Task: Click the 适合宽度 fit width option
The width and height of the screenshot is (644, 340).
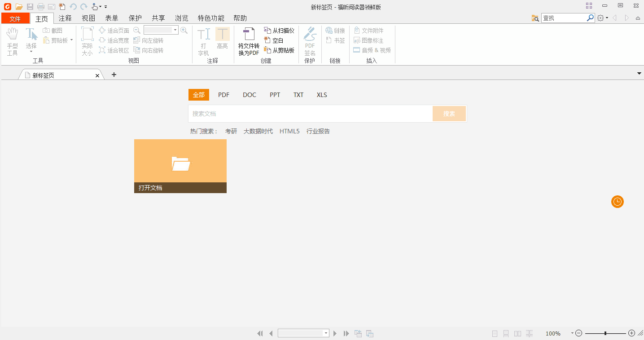Action: (x=114, y=40)
